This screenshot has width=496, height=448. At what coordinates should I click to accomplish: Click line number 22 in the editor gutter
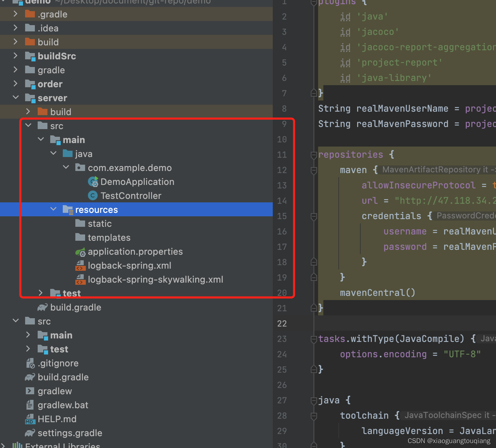tap(282, 323)
